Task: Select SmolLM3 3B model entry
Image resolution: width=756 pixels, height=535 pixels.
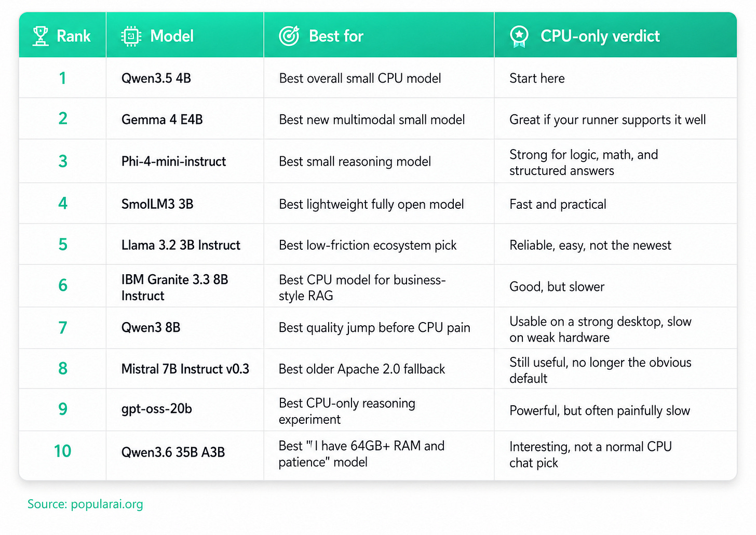Action: (x=157, y=204)
